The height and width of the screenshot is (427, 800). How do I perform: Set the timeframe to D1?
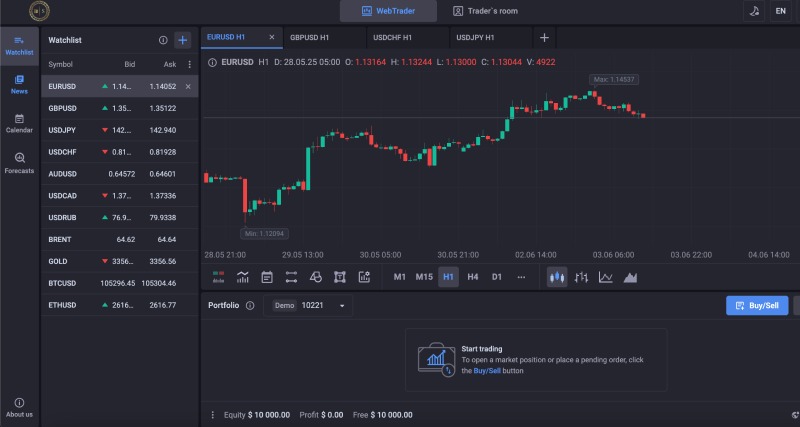click(496, 277)
